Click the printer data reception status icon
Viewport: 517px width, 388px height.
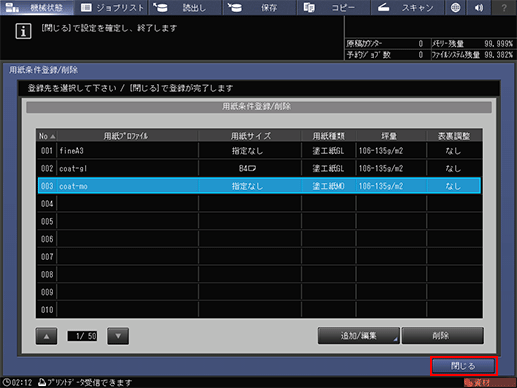[42, 382]
